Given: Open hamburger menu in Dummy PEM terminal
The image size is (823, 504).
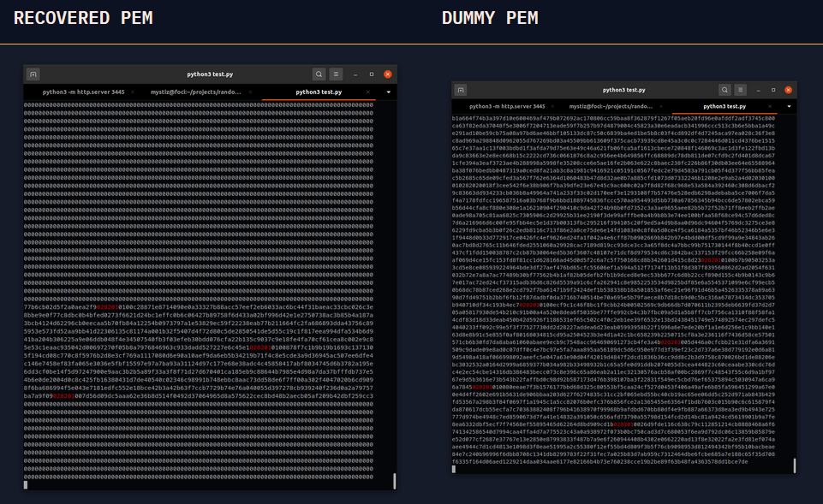Looking at the screenshot, I should [x=741, y=90].
